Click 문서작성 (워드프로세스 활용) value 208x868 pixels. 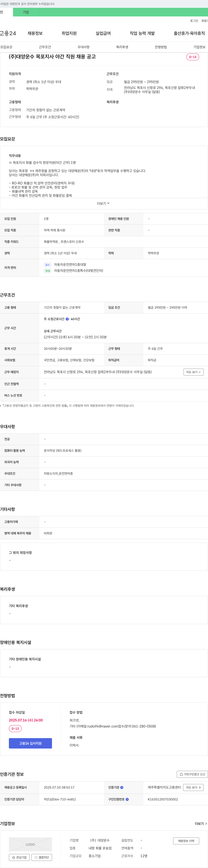(63, 450)
